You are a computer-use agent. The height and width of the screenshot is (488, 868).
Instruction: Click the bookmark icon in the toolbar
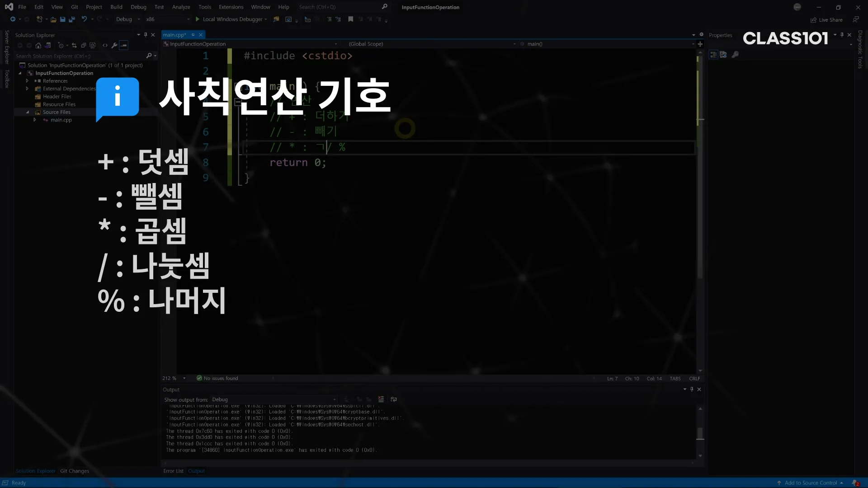(350, 19)
